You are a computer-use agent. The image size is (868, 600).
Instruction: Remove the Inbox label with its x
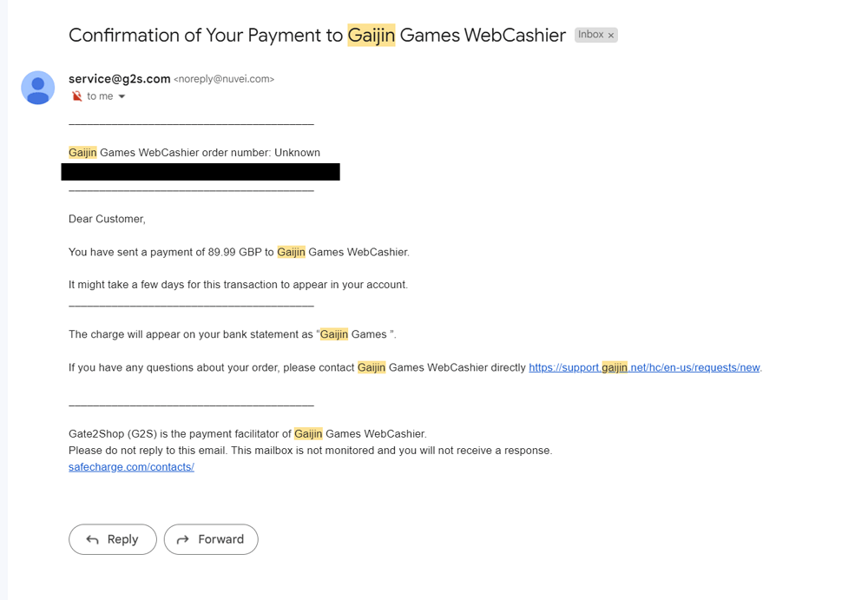611,36
